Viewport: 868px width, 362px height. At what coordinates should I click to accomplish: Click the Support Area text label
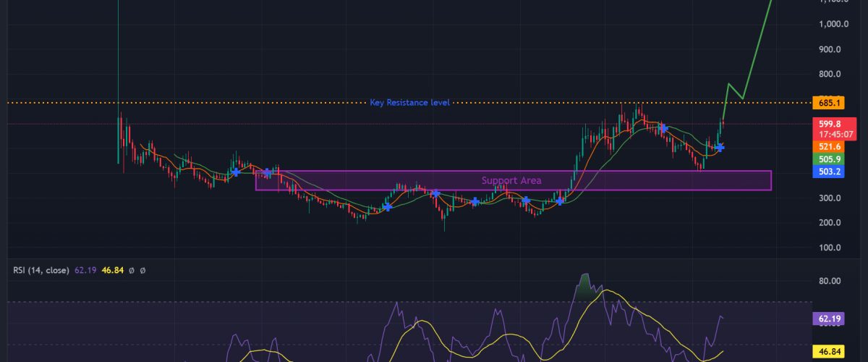pos(511,180)
